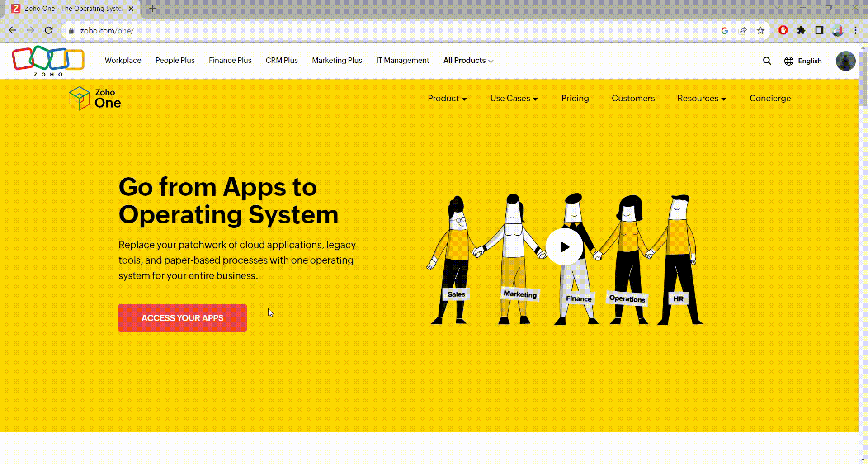Open the language selector showing English
The width and height of the screenshot is (868, 464).
point(803,61)
